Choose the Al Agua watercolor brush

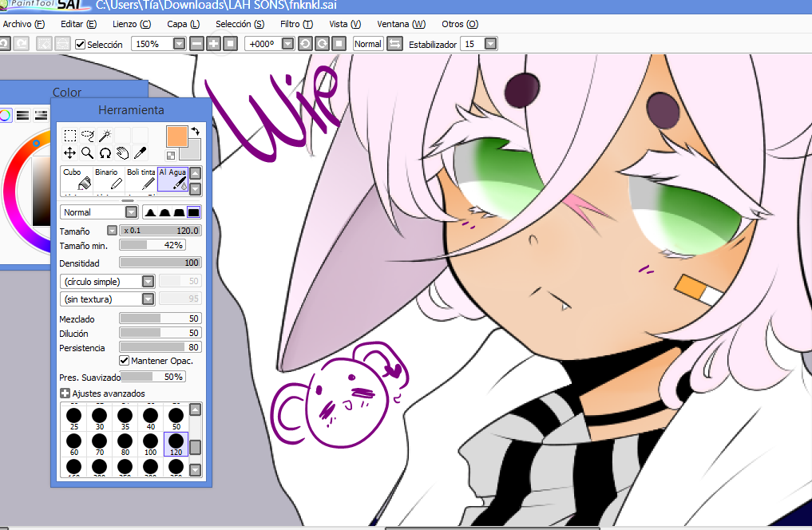point(172,179)
